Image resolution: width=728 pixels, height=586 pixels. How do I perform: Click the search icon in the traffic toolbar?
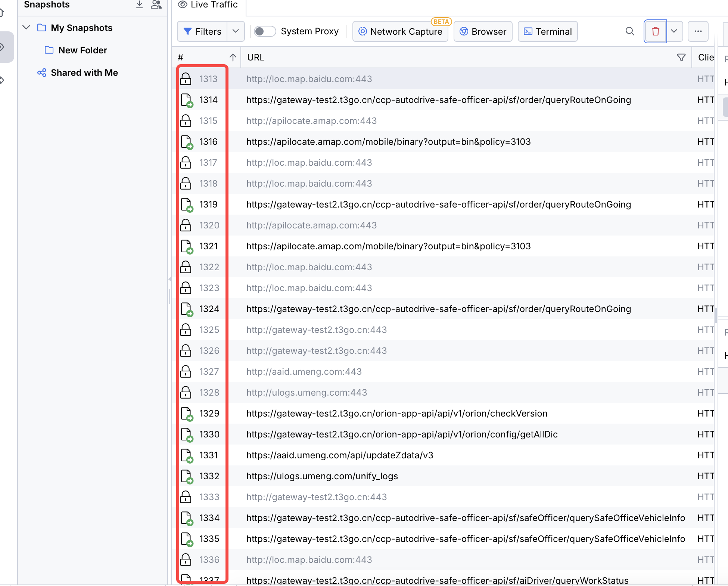coord(630,31)
